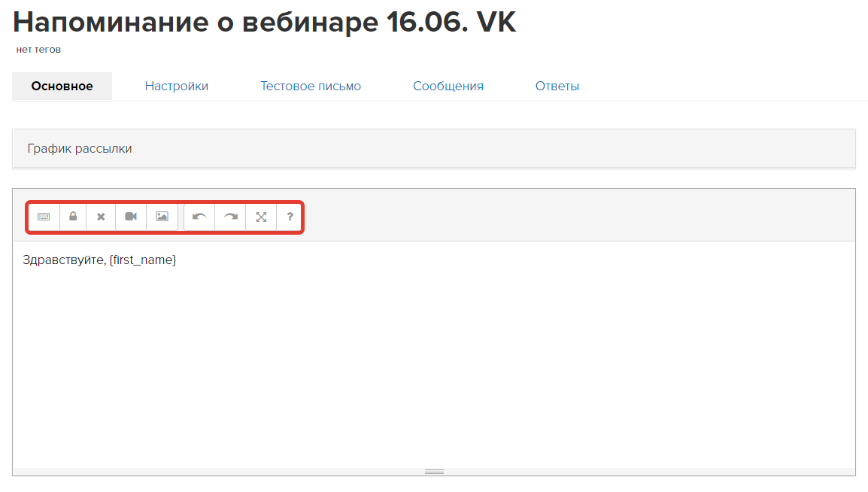
Task: Expand the editor to fullscreen
Action: tap(261, 217)
